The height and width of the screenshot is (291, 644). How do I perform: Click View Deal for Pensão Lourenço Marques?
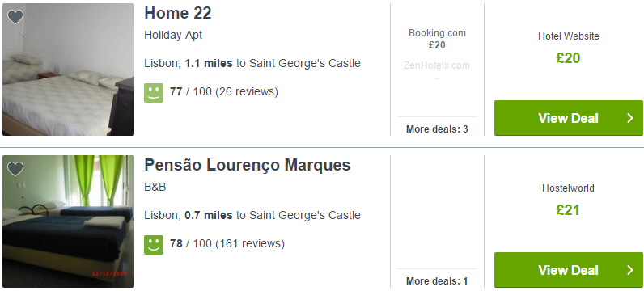[x=569, y=270]
